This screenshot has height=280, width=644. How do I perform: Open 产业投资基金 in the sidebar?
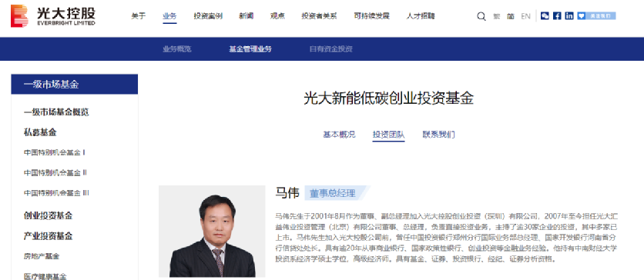coord(48,236)
